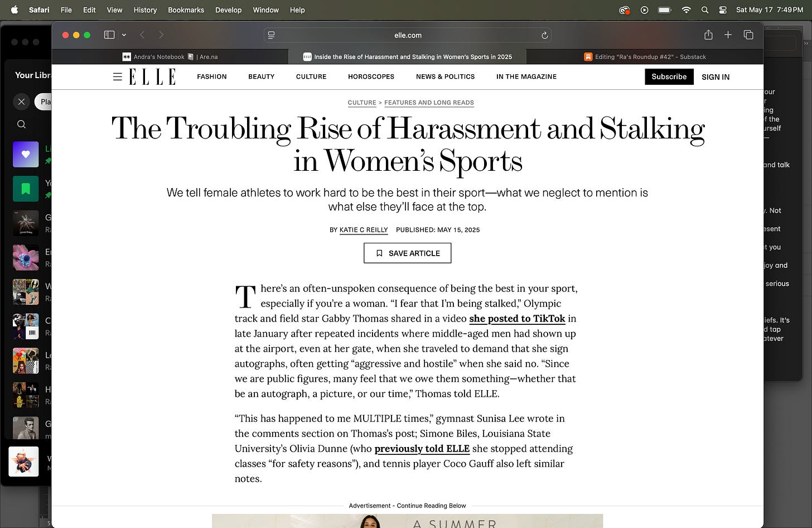Open the Fashion section

[x=212, y=76]
